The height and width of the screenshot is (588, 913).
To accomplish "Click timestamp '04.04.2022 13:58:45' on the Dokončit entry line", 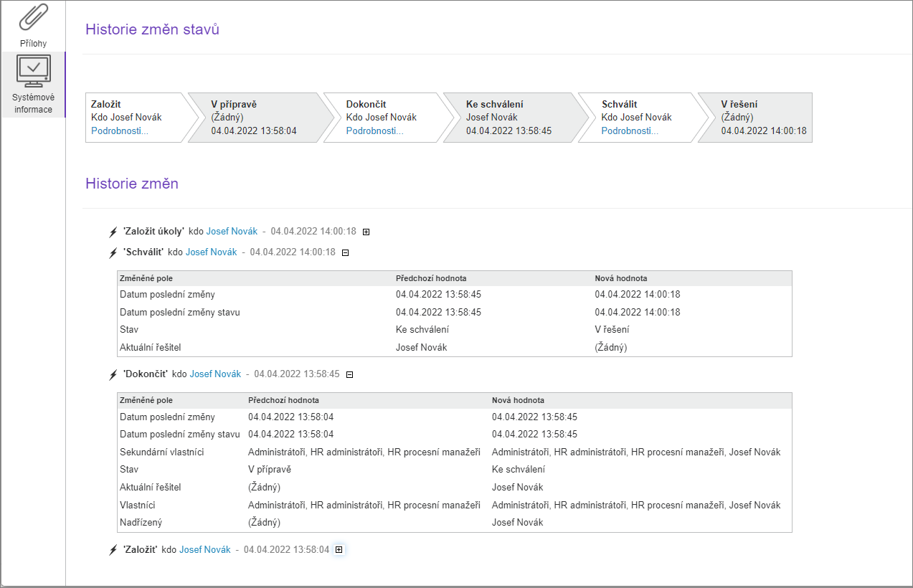I will [x=297, y=374].
